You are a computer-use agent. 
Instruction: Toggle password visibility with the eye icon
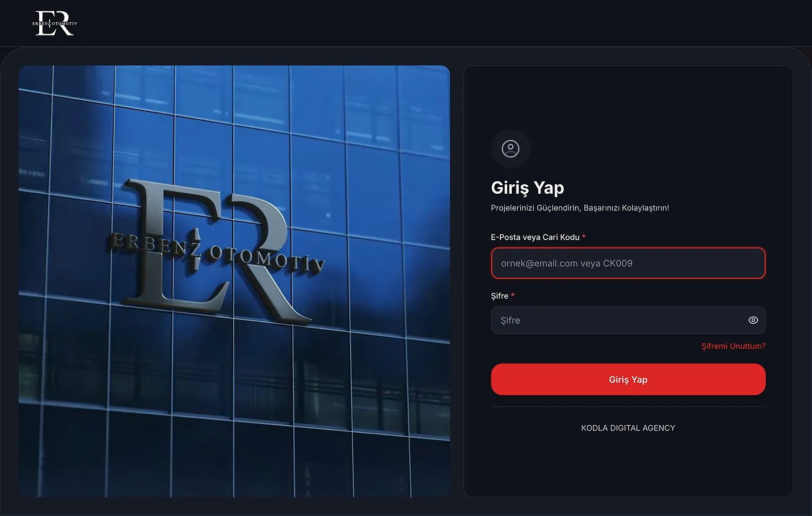753,320
